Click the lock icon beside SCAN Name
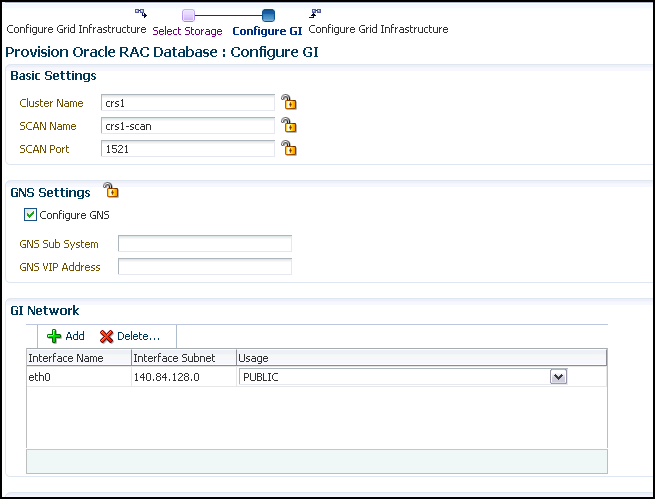The height and width of the screenshot is (499, 655). [289, 125]
